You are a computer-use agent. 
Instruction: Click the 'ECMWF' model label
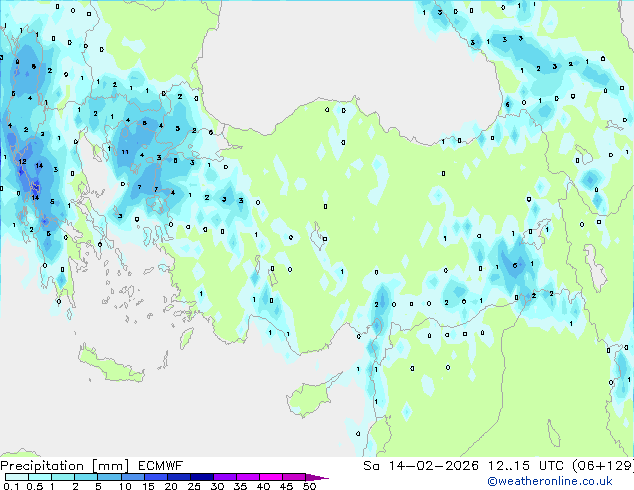[161, 466]
